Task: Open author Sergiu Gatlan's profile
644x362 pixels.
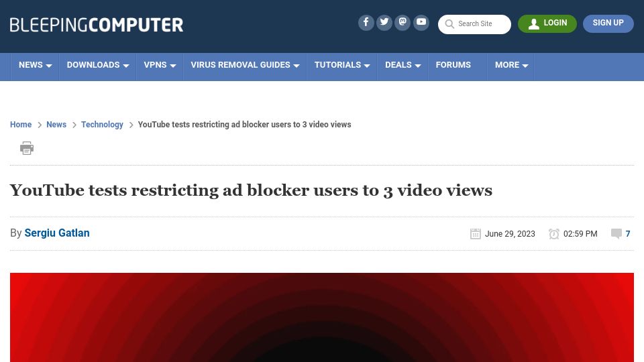Action: point(57,233)
